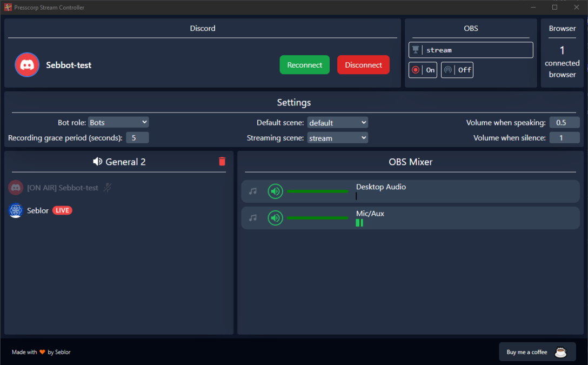
Task: Click the Settings heading
Action: click(x=294, y=102)
